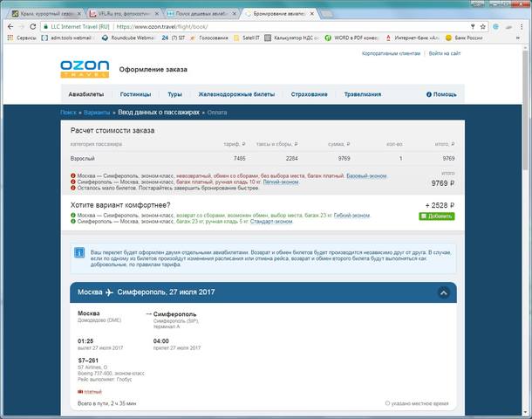
Task: Reload the page with refresh icon
Action: 33,26
